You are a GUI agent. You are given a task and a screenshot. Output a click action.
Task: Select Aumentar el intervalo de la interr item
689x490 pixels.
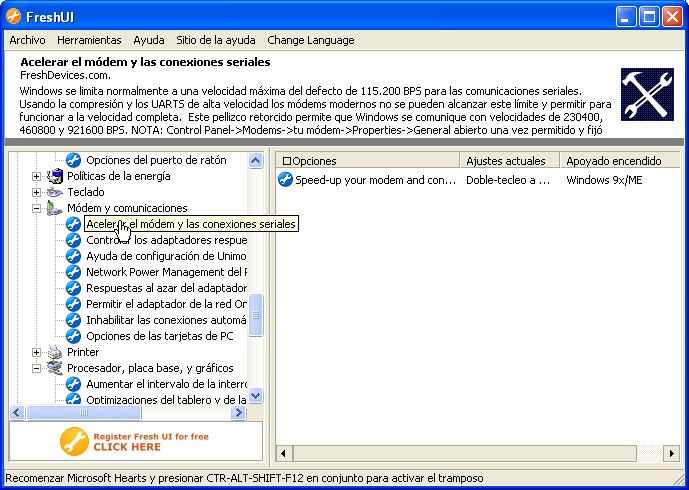pos(167,384)
